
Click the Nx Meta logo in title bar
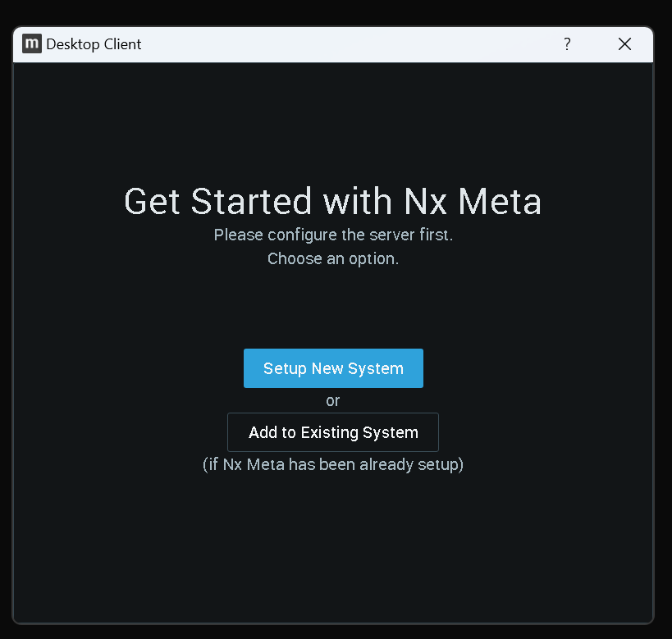pyautogui.click(x=32, y=44)
